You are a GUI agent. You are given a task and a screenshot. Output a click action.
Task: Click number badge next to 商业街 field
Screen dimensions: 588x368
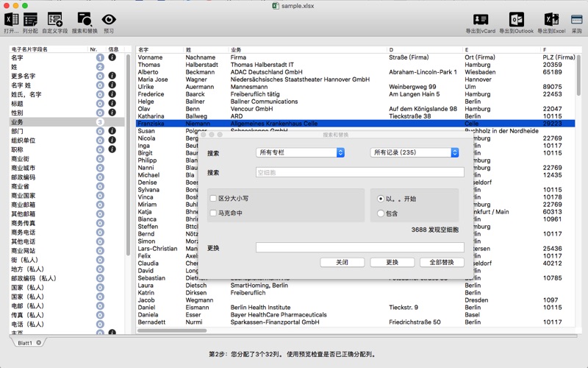pyautogui.click(x=100, y=159)
